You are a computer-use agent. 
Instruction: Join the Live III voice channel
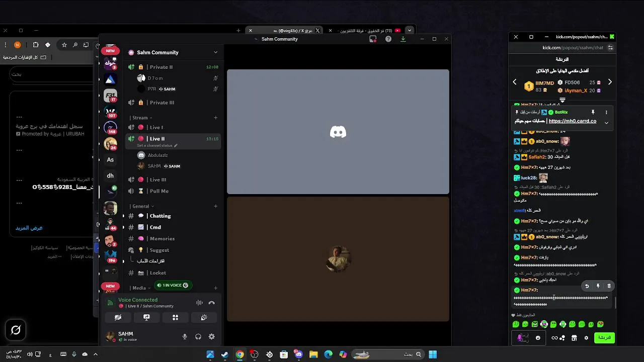point(174,179)
